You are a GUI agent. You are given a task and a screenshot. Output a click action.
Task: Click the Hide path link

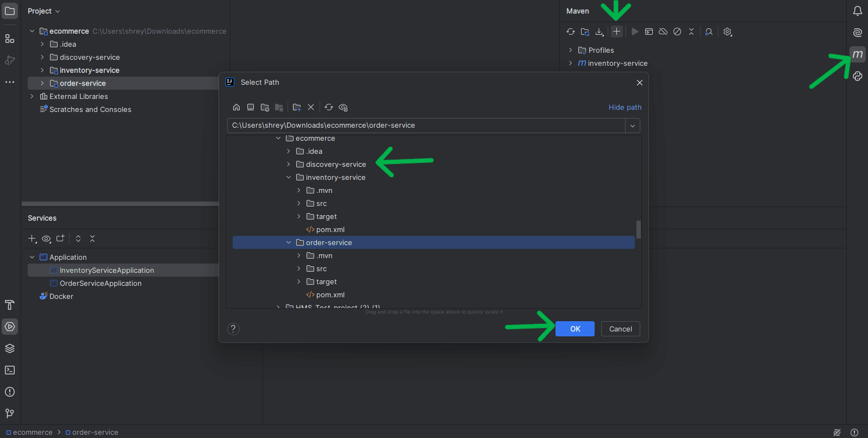(x=625, y=107)
